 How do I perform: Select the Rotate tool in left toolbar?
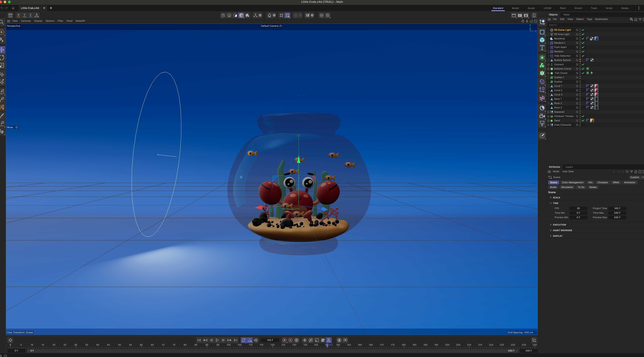[2, 58]
